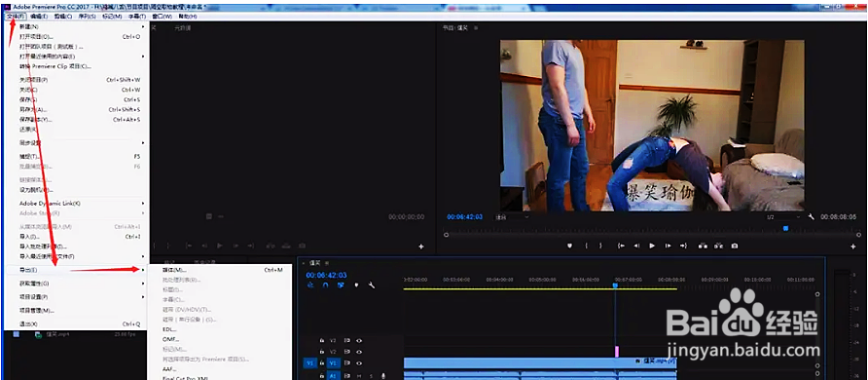Choose 转换 Premiere Clip 项目(C)...

tap(76, 66)
